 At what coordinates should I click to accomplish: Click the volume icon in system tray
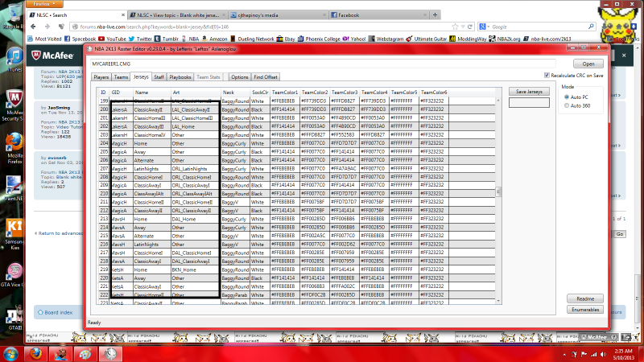tap(603, 354)
